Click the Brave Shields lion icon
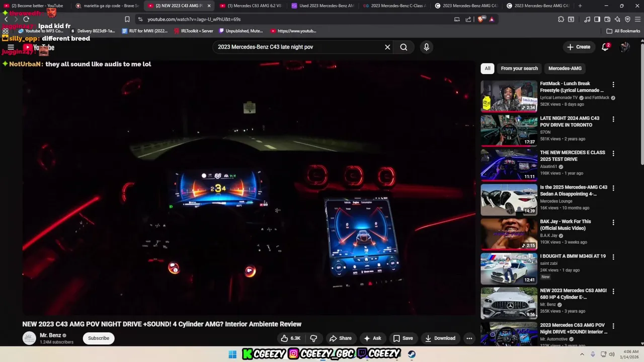644x362 pixels. pos(481,19)
